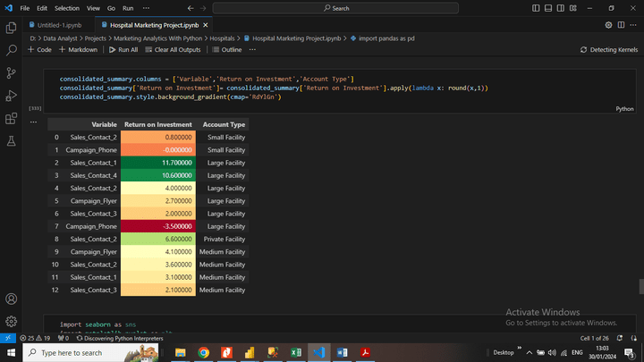Open the Selection menu
The height and width of the screenshot is (362, 644).
pyautogui.click(x=67, y=8)
